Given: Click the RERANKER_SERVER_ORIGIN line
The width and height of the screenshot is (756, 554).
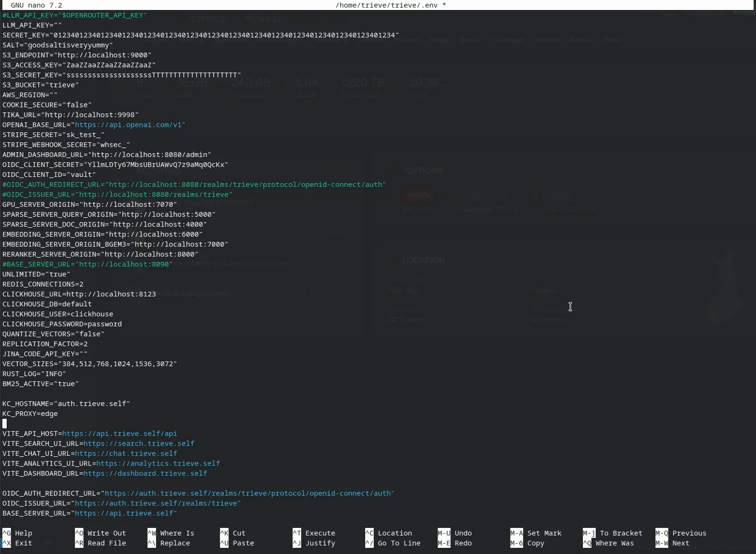Looking at the screenshot, I should pyautogui.click(x=101, y=254).
